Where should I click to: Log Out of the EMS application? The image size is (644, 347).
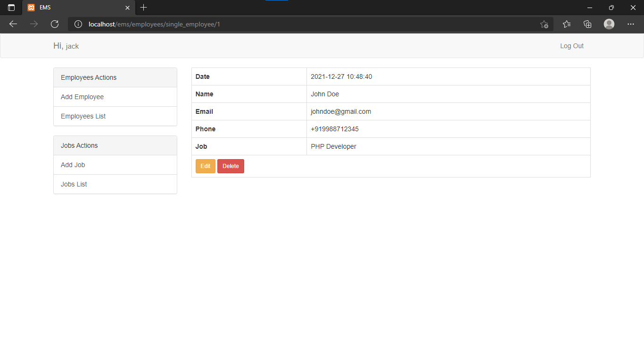[571, 46]
